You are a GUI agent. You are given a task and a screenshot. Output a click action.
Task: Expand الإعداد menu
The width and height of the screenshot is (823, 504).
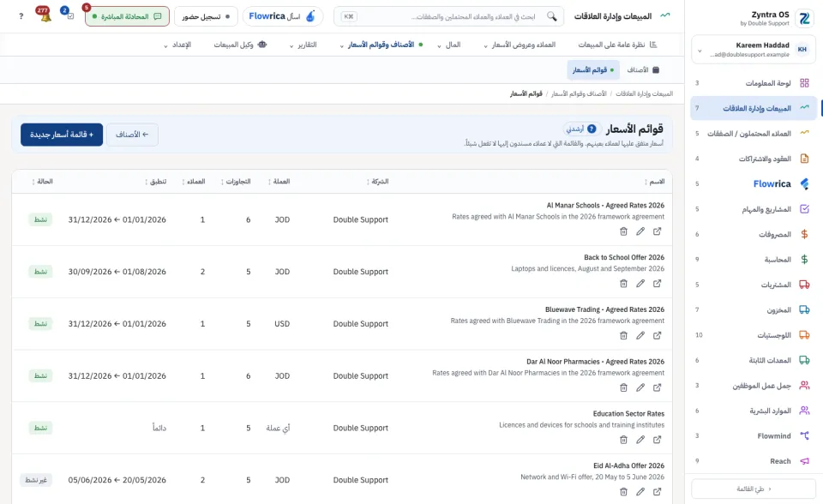coord(177,45)
